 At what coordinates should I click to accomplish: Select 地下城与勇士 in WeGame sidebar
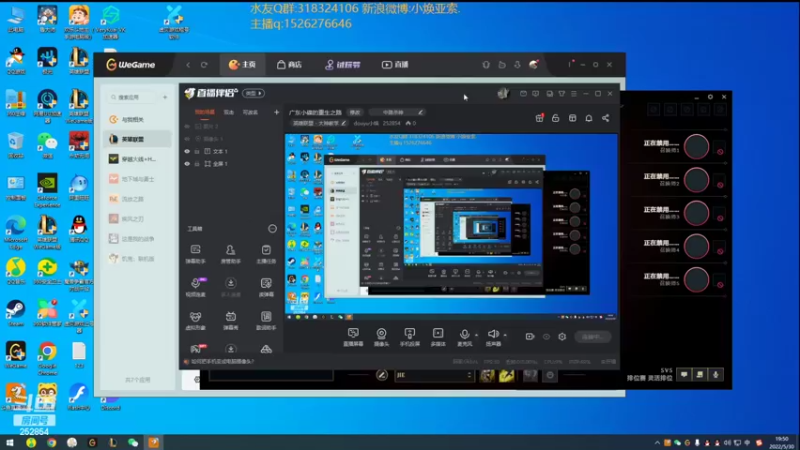(x=137, y=179)
